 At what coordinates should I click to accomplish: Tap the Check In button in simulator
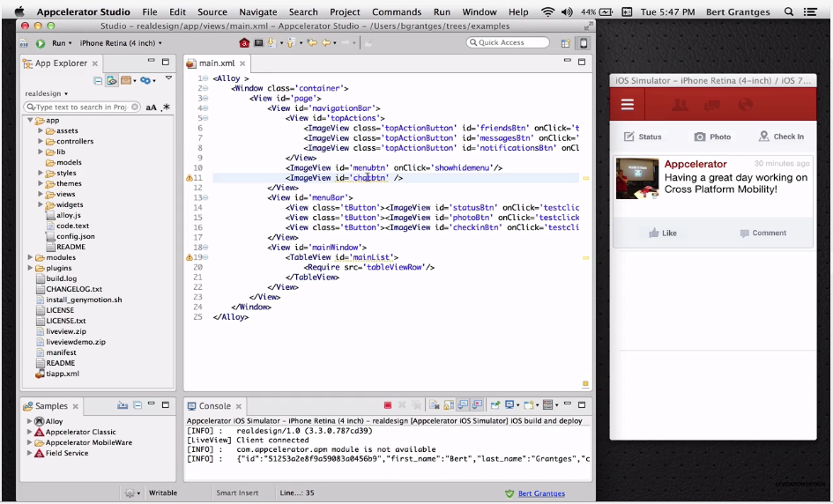click(781, 137)
